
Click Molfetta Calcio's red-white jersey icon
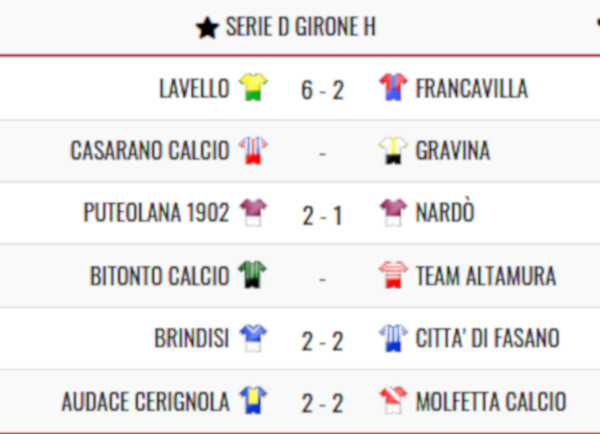393,400
